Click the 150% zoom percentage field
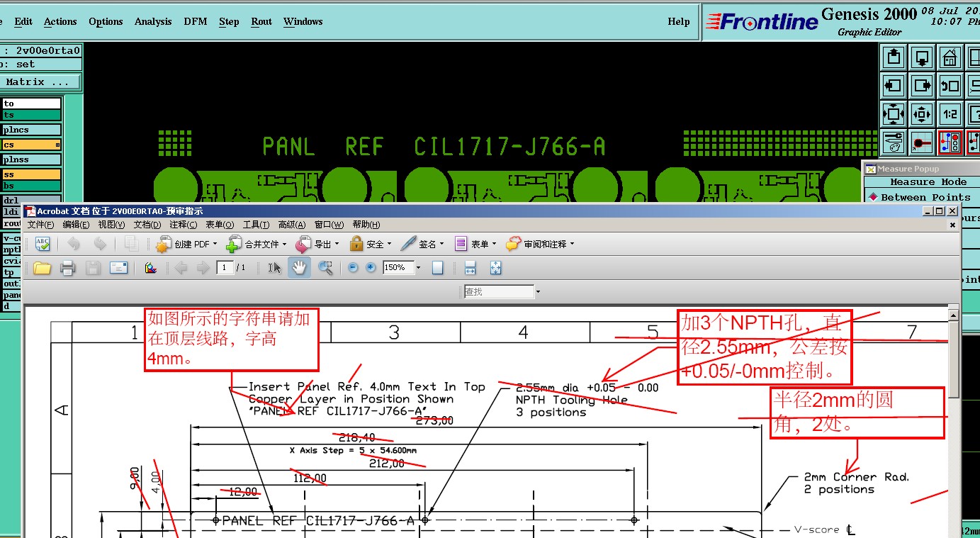This screenshot has height=538, width=980. click(x=398, y=268)
